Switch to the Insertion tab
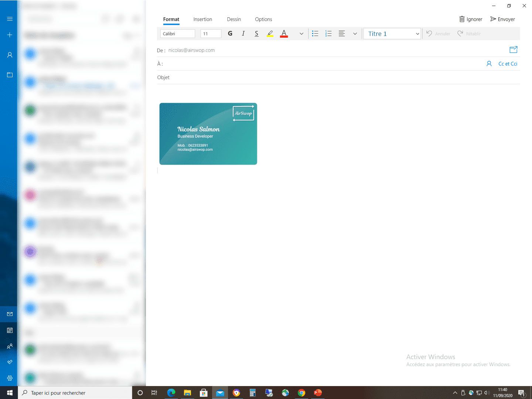 click(x=202, y=19)
